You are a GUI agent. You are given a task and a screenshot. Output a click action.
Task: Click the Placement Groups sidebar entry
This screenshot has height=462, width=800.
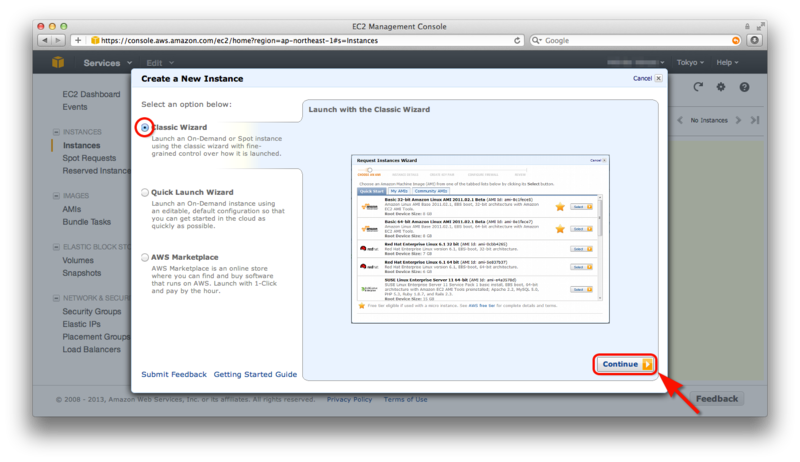(96, 337)
